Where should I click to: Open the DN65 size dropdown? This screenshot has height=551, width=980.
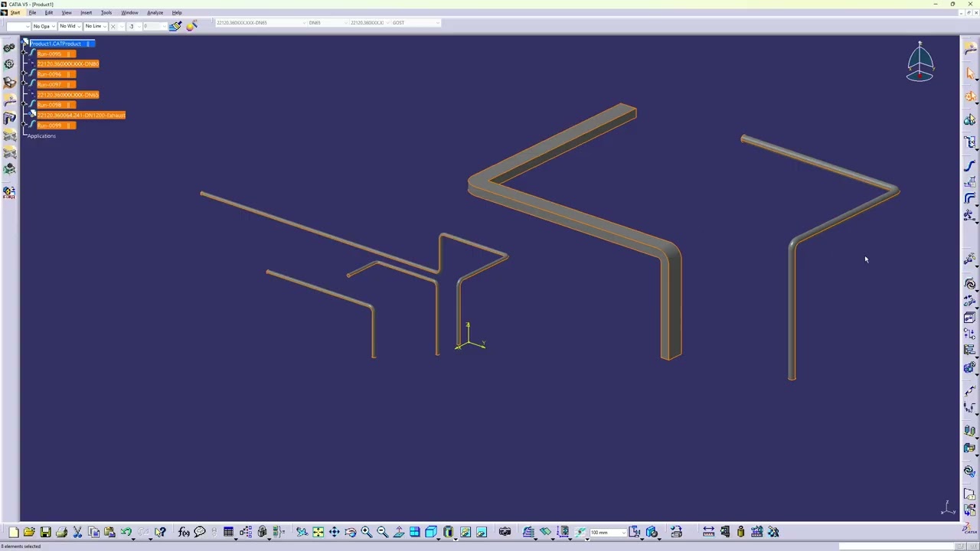click(x=327, y=23)
